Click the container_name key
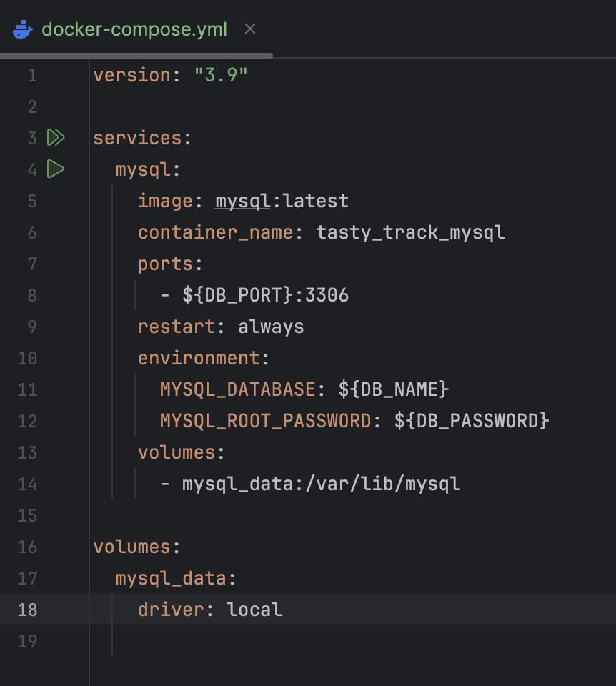Screen dimensions: 616x686 [x=215, y=232]
